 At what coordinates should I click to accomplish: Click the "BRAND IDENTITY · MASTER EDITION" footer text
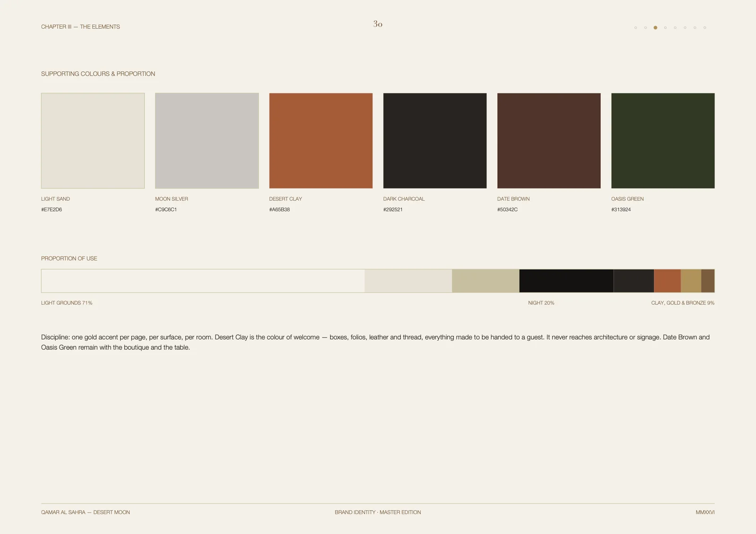pos(378,512)
